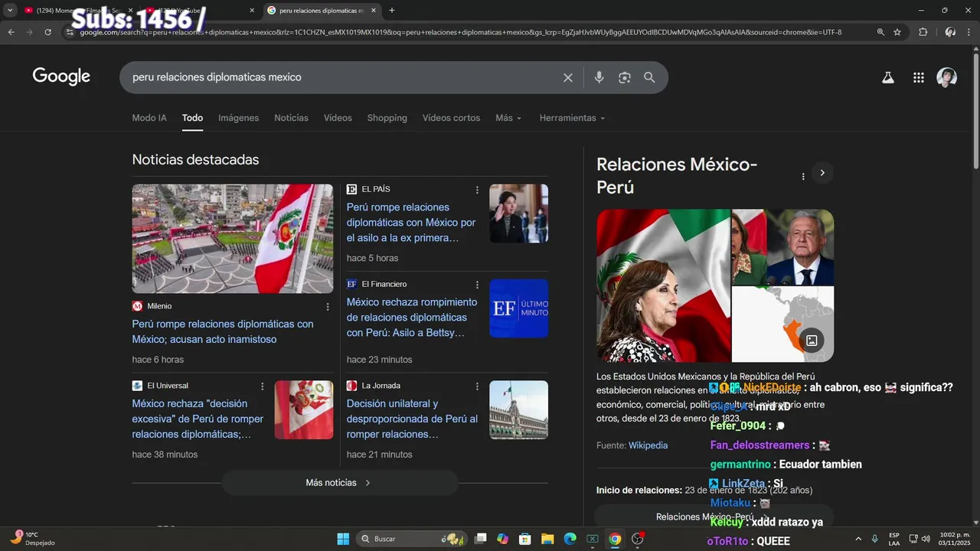Screen dimensions: 980x551
Task: Select the Todo results tab
Action: (192, 118)
